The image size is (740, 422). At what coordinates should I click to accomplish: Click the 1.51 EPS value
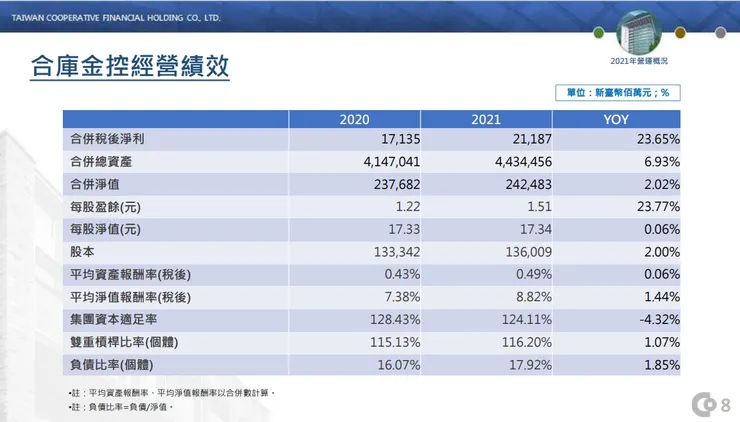click(x=540, y=207)
